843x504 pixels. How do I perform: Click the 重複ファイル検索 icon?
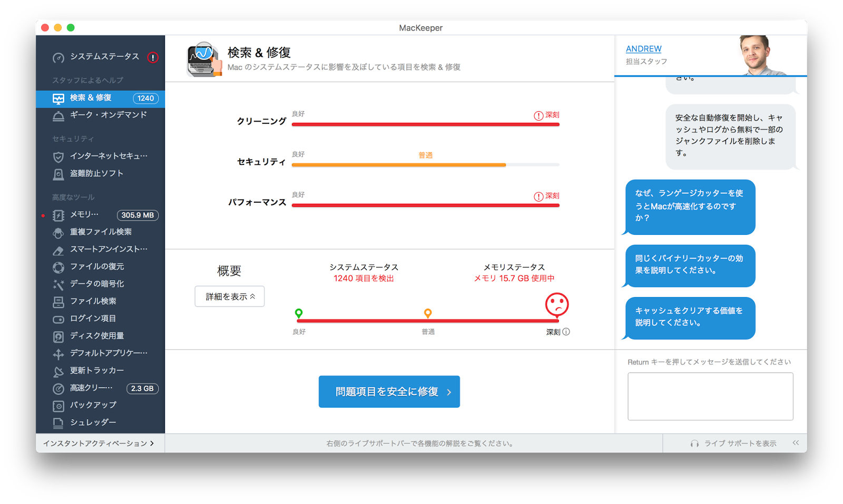(58, 233)
